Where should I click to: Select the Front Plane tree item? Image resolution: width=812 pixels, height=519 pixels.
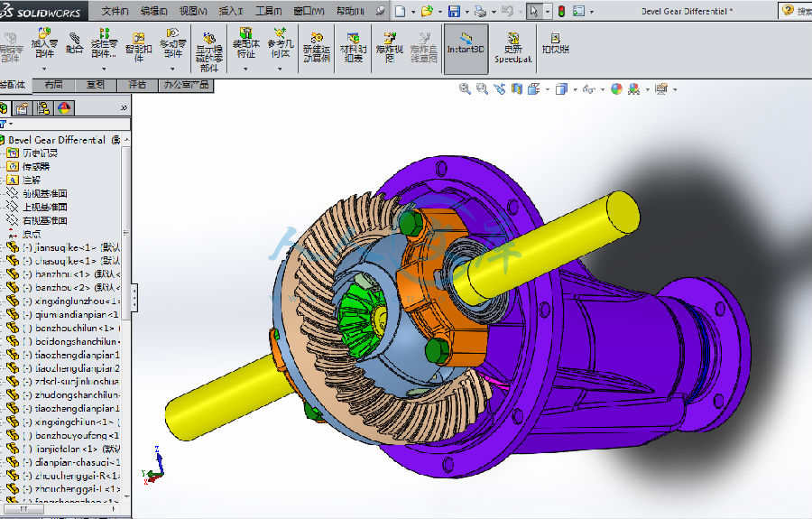[x=44, y=193]
